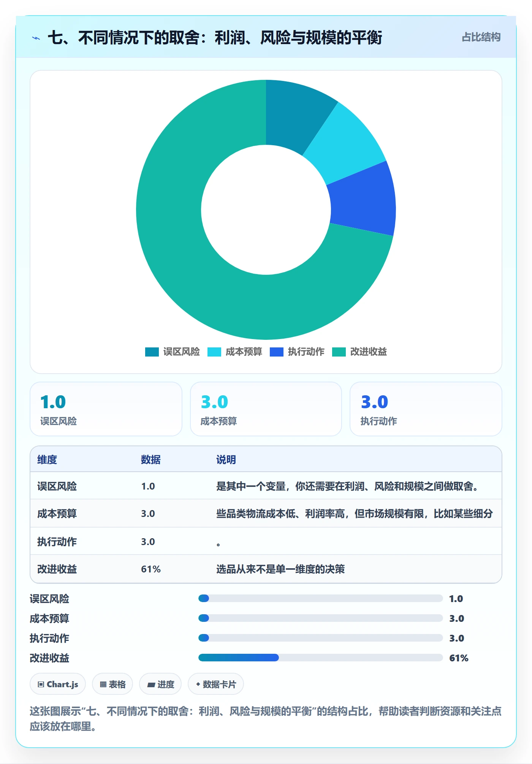Click the caption paragraph starting 这张图展示
The image size is (532, 764).
click(x=266, y=719)
